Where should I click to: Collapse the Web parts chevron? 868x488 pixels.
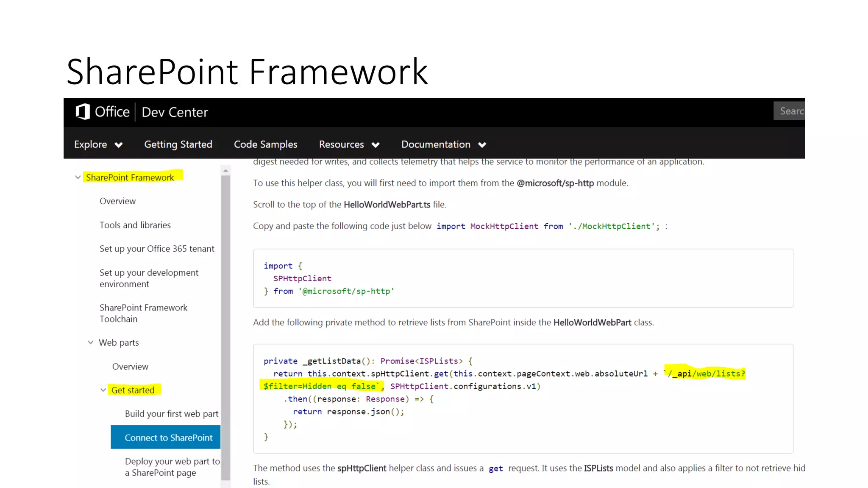point(90,342)
